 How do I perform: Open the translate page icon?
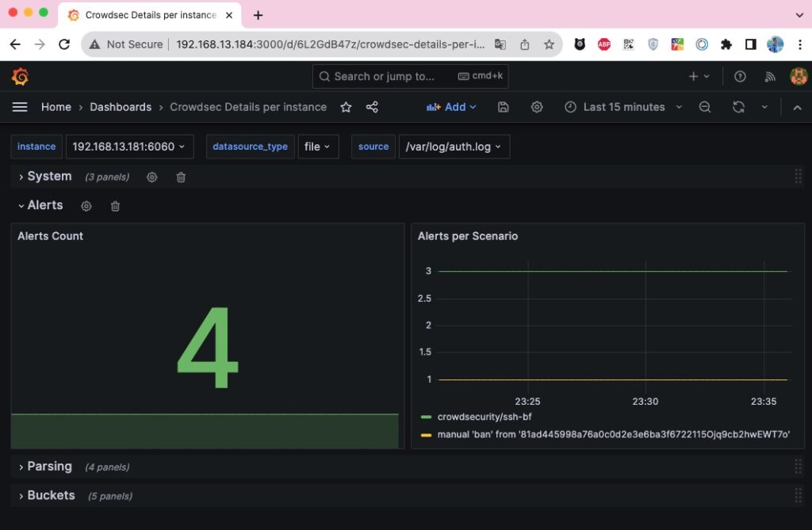[500, 44]
